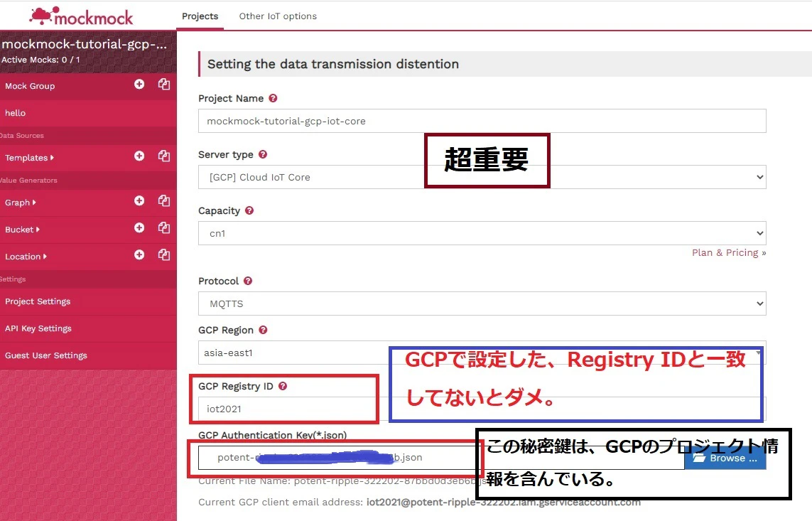Expand the Bucket submenu

[x=22, y=230]
